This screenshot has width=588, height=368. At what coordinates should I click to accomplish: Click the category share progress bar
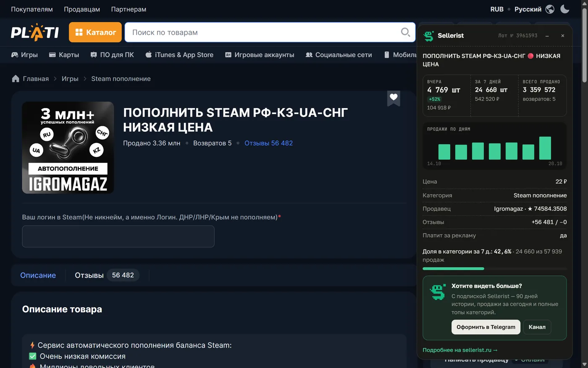(x=494, y=268)
